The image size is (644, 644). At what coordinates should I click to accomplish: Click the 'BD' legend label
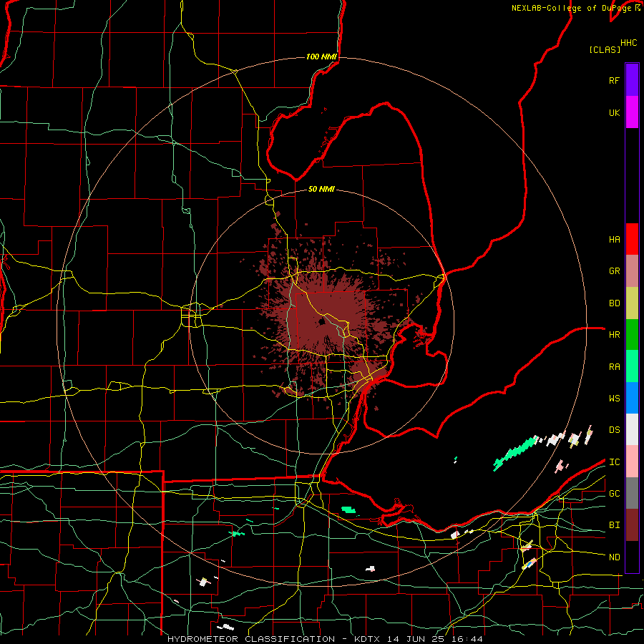click(615, 303)
